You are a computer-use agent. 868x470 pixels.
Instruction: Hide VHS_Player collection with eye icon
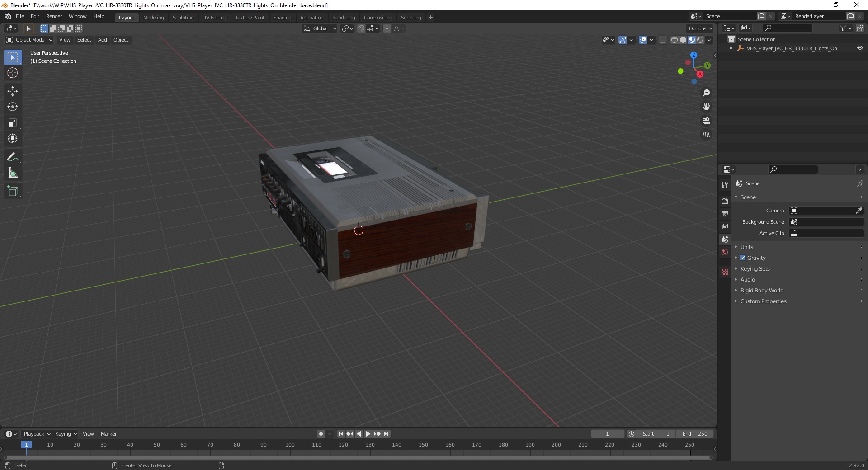860,48
